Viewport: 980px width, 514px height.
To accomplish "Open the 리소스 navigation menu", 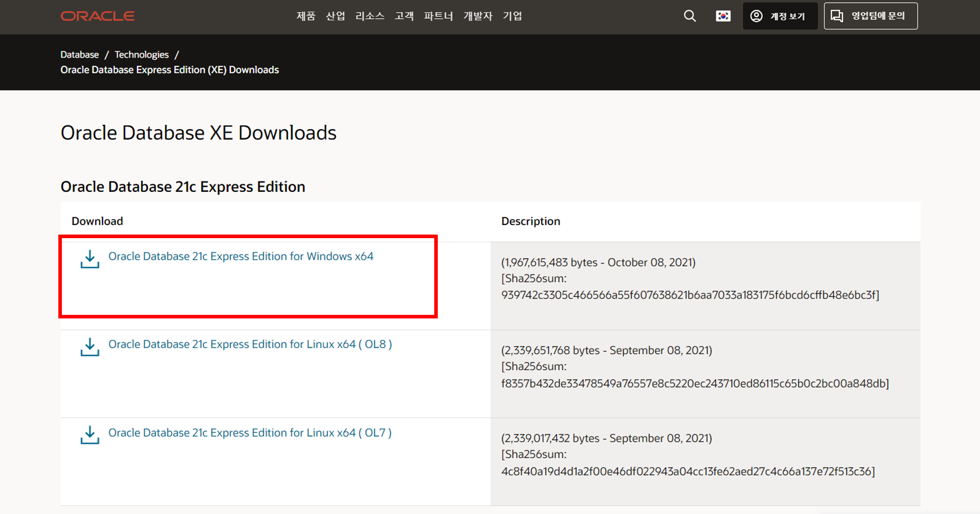I will [x=369, y=16].
